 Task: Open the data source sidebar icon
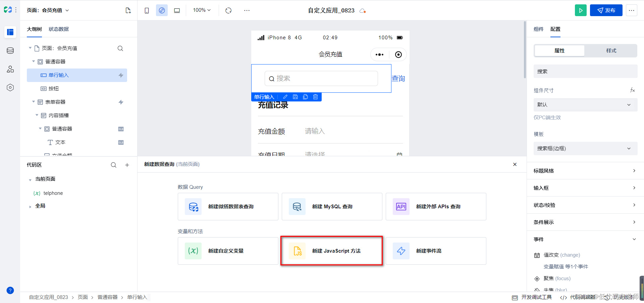10,51
